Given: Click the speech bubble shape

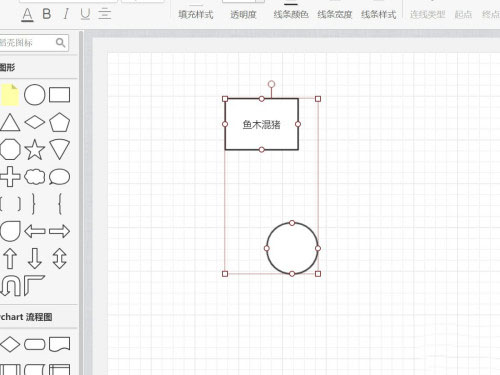Looking at the screenshot, I should (x=59, y=177).
